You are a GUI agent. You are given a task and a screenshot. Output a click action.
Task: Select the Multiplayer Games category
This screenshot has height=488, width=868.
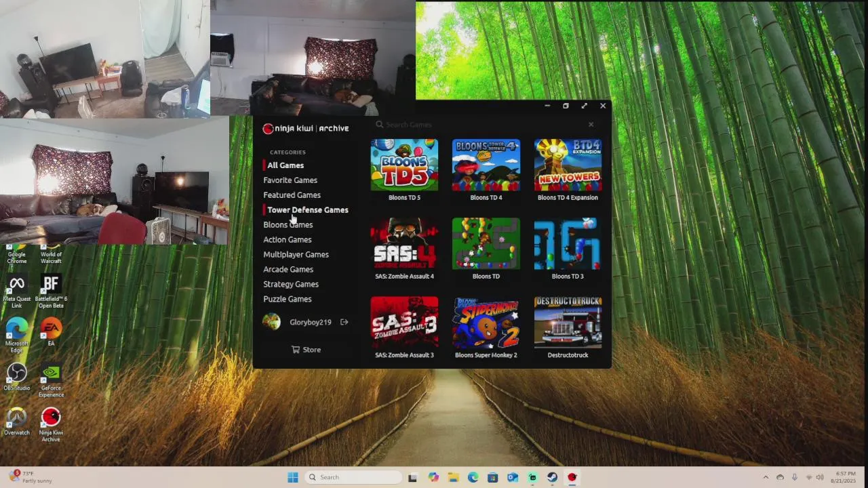296,255
